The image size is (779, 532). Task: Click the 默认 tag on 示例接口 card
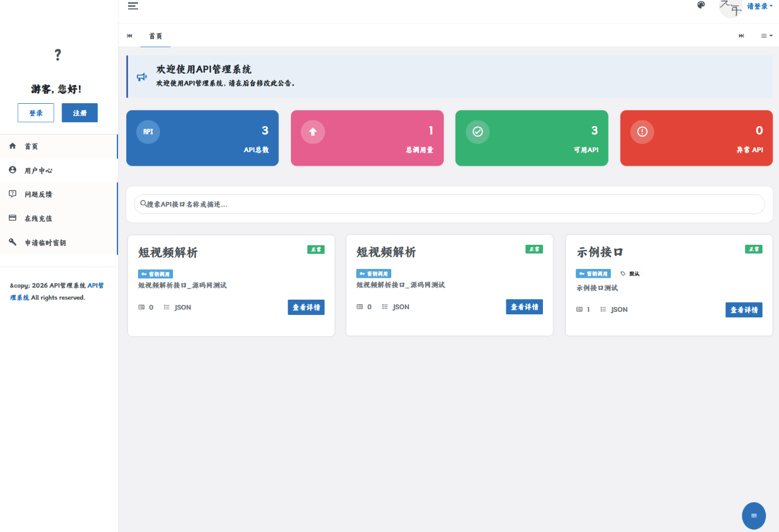[630, 274]
